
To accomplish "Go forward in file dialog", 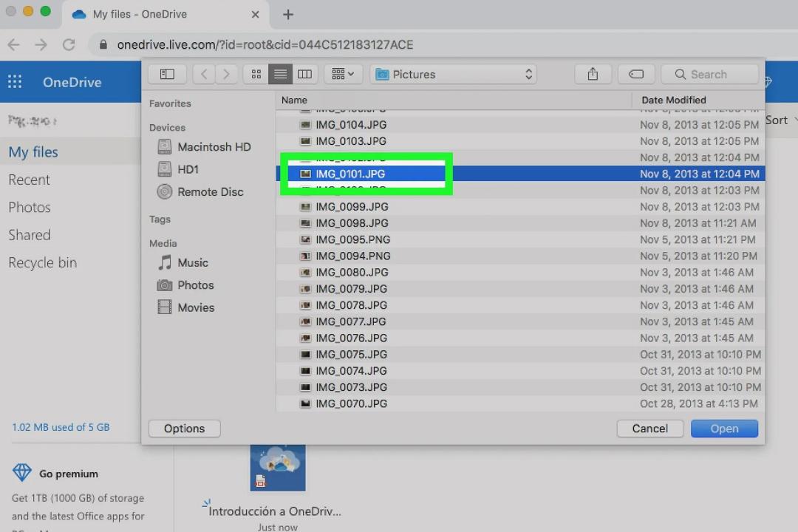I will pos(227,75).
